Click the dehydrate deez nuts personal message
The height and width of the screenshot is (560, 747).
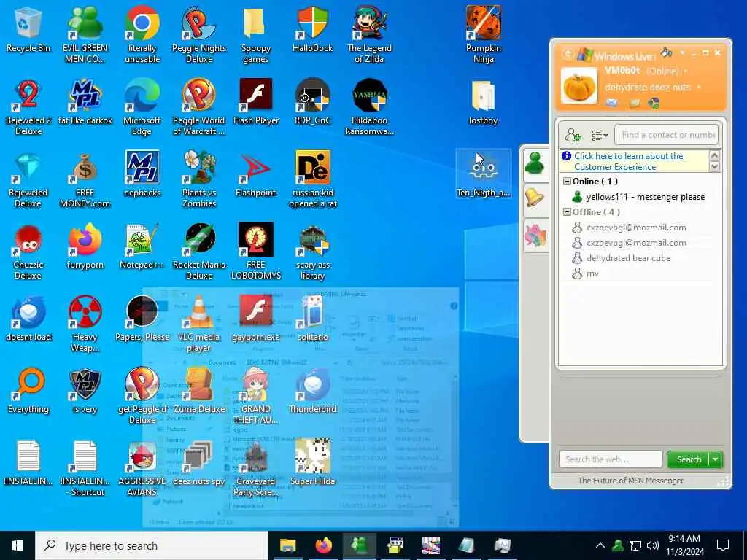coord(648,87)
